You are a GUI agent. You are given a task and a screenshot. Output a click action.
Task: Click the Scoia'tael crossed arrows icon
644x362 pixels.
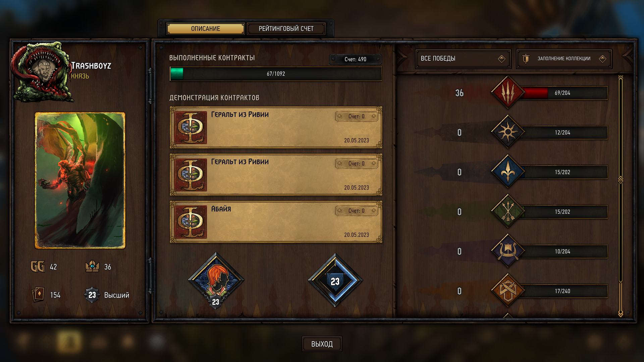[x=507, y=212]
